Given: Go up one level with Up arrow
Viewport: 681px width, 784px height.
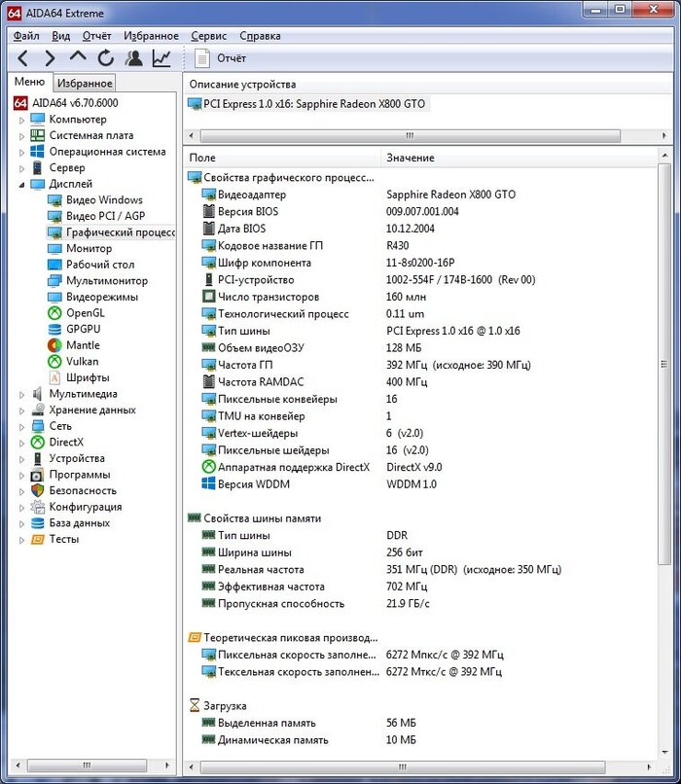Looking at the screenshot, I should point(78,58).
